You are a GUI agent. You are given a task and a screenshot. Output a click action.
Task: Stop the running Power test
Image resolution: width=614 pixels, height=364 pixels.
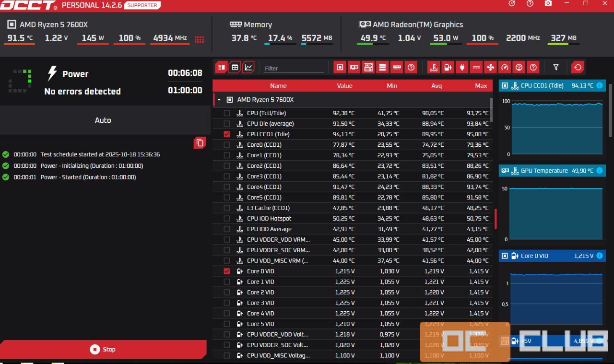click(x=103, y=350)
